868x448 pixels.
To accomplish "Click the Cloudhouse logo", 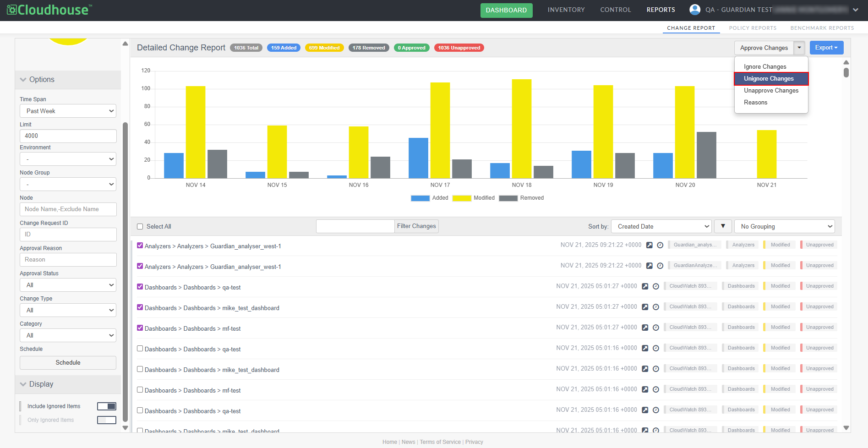I will (49, 10).
